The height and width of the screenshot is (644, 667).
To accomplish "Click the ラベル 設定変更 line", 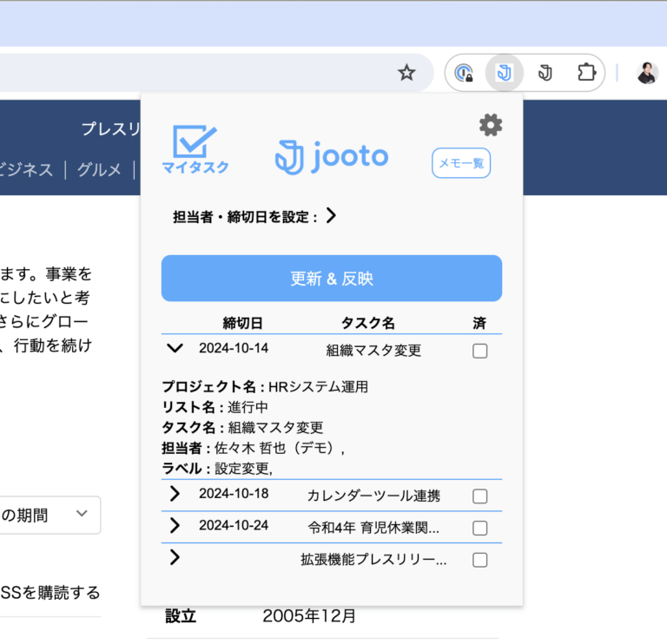I will coord(217,468).
